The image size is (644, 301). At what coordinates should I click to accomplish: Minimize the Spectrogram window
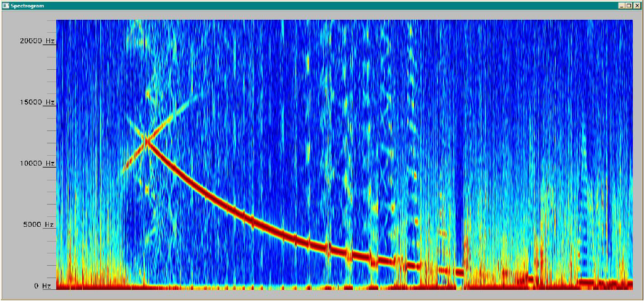coord(622,6)
